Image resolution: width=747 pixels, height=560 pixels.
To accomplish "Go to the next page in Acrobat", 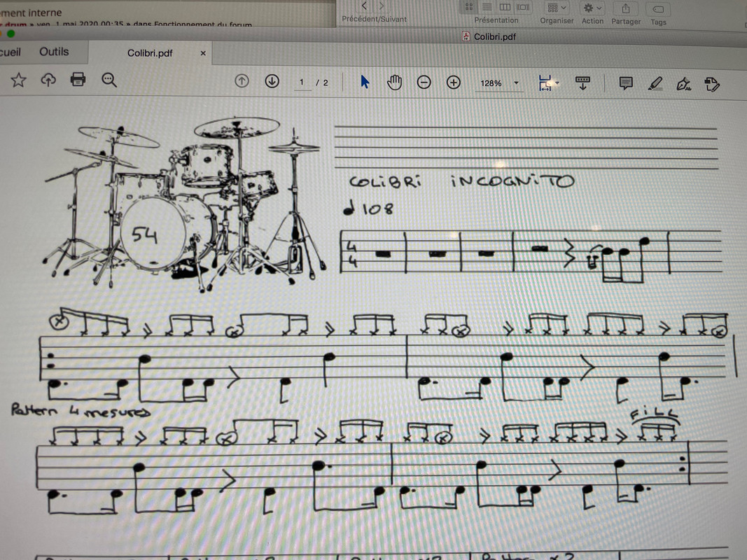I will pos(272,81).
